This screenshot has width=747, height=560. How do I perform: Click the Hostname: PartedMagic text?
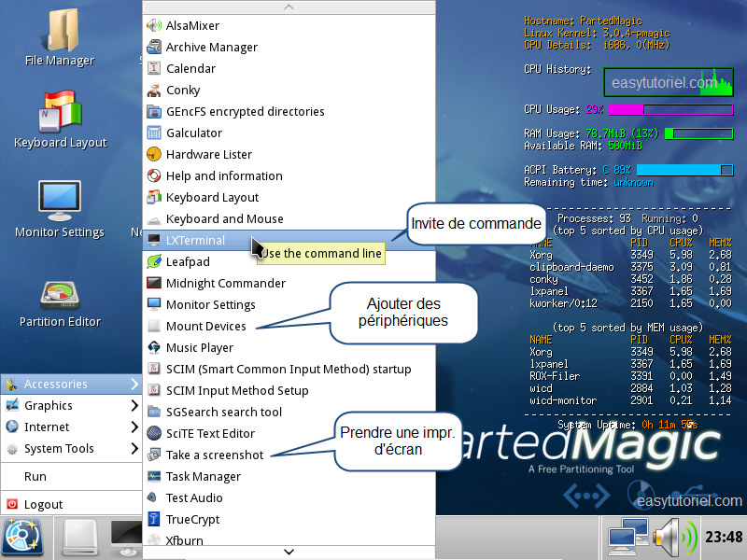tap(583, 21)
